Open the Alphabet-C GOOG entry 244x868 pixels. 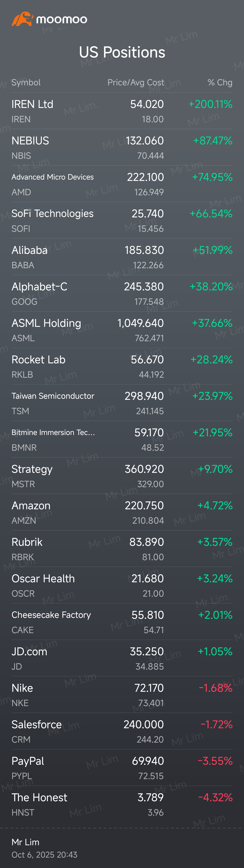[122, 293]
